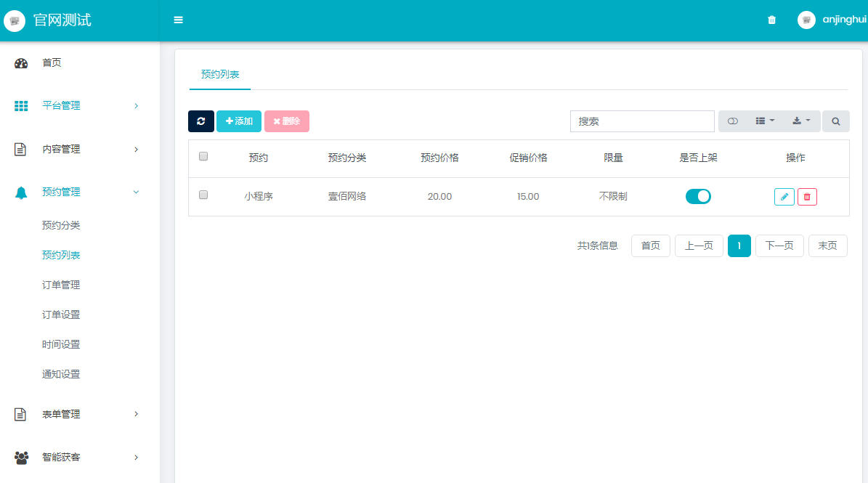Click the 添加 button
Viewport: 868px width, 483px height.
(x=239, y=121)
